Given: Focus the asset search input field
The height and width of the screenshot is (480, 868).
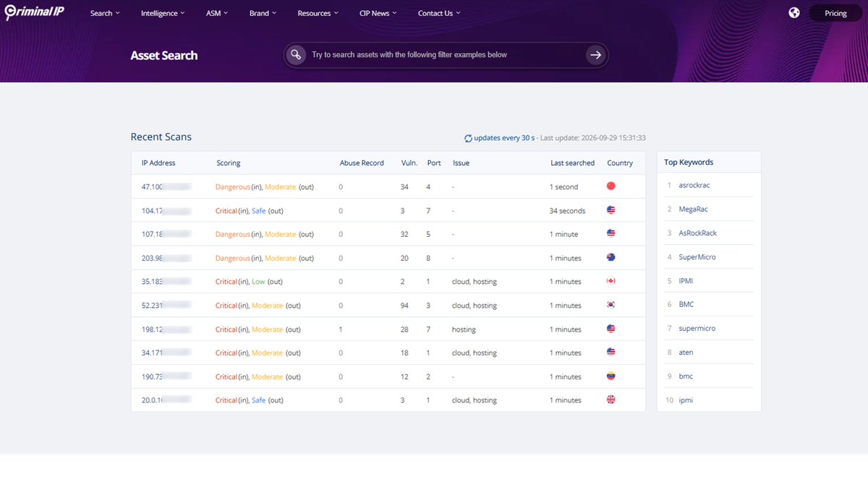Looking at the screenshot, I should pos(445,54).
